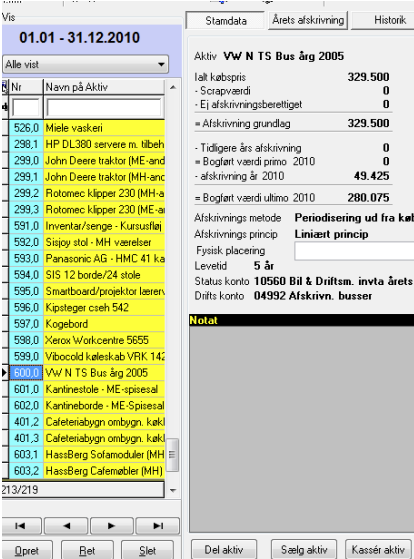414x559 pixels.
Task: Open the Alle vist filter dropdown
Action: [86, 65]
